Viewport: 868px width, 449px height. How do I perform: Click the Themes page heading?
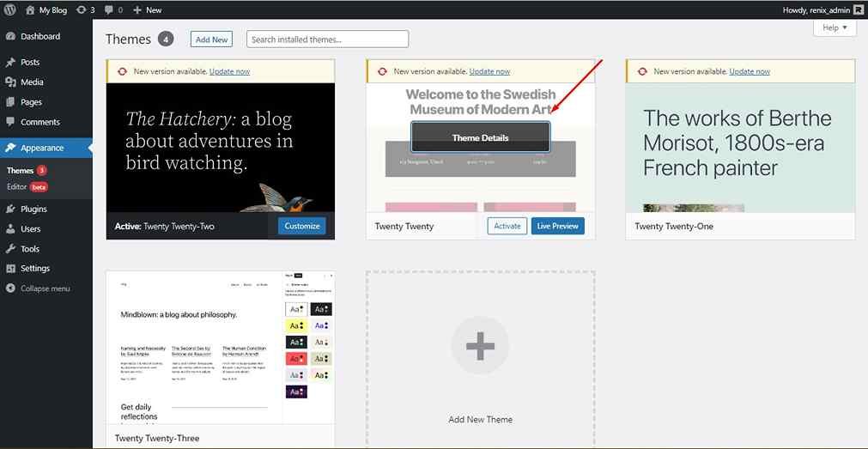(x=128, y=39)
